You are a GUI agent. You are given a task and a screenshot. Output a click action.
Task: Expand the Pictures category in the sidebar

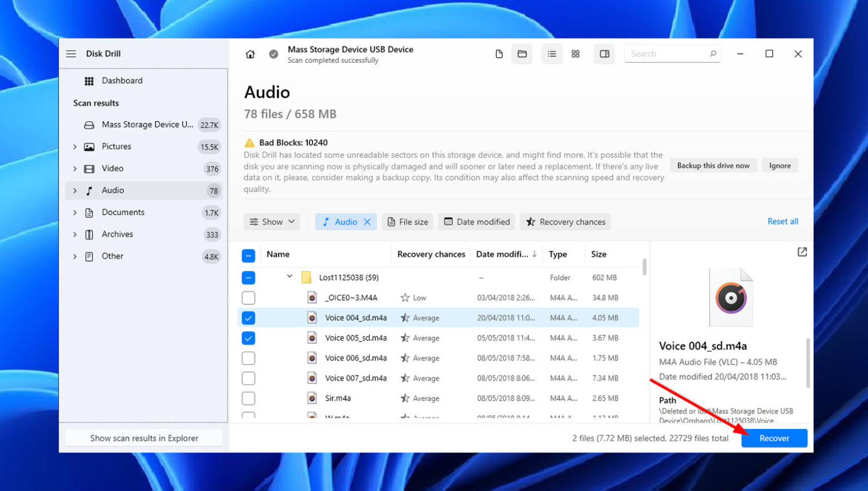(x=74, y=146)
